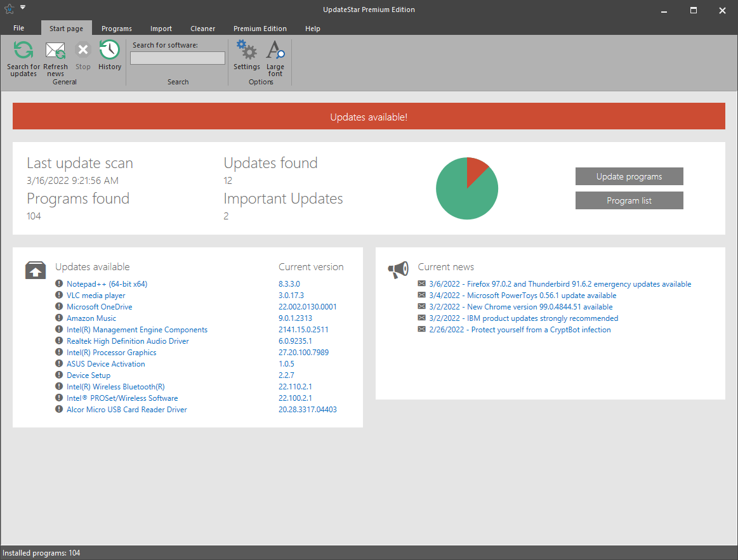Screen dimensions: 738x560
Task: Open the Cleaner tab
Action: [x=203, y=29]
